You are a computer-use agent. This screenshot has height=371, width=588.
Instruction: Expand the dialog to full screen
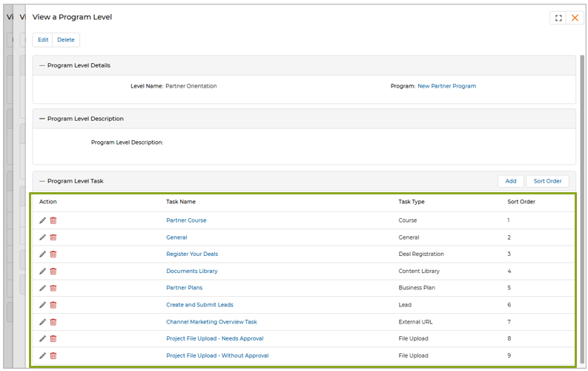558,18
